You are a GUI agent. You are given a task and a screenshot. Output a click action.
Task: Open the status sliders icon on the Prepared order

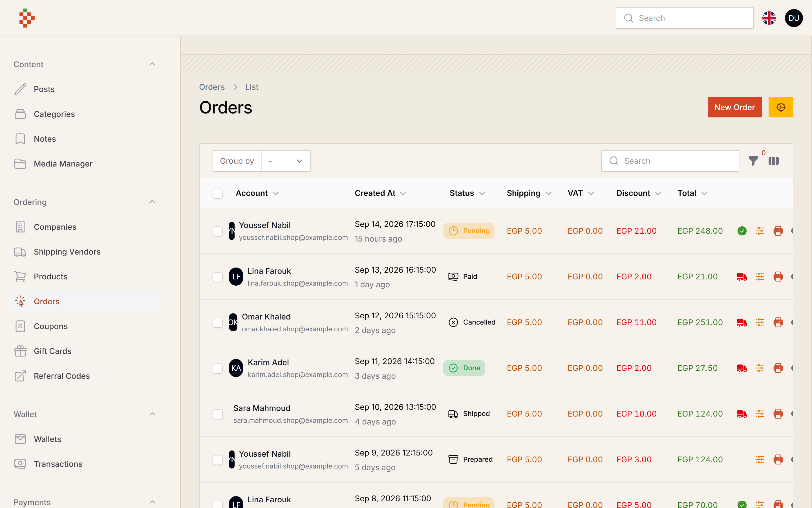760,459
